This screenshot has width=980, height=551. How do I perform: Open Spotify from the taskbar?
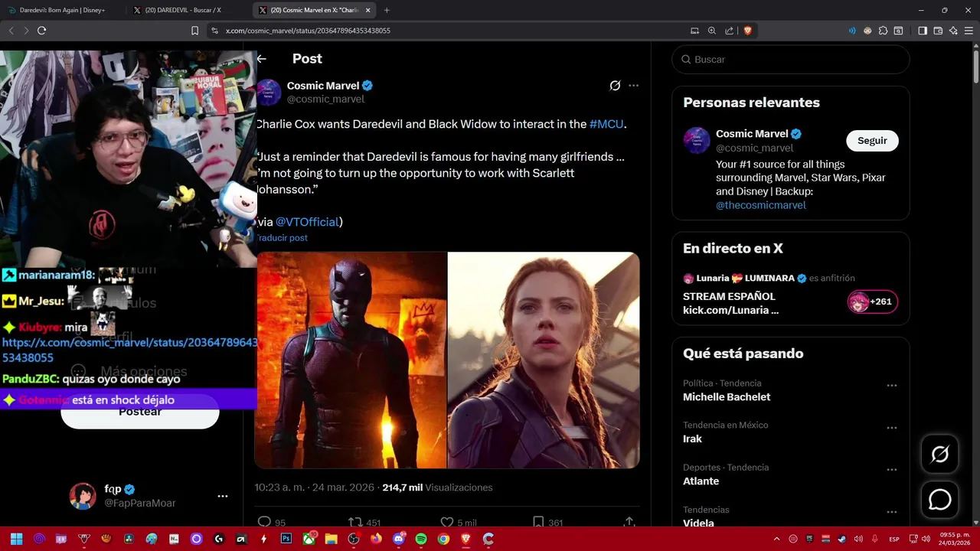coord(421,539)
